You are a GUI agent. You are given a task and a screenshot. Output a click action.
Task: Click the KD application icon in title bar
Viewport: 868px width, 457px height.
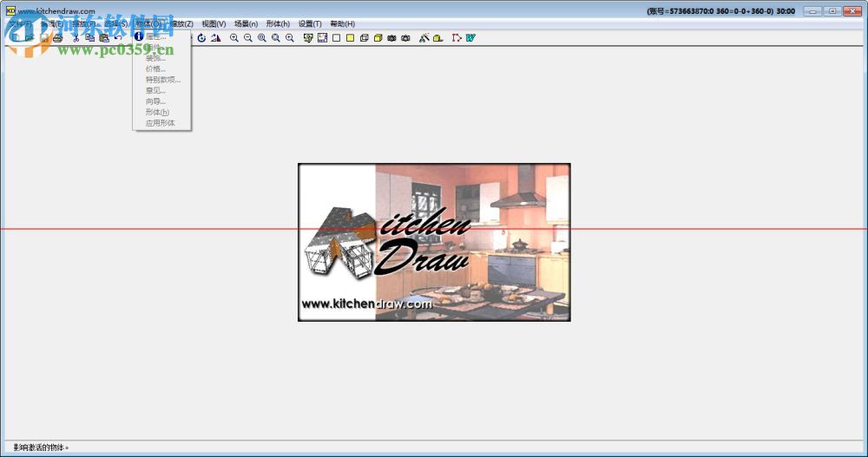[10, 10]
